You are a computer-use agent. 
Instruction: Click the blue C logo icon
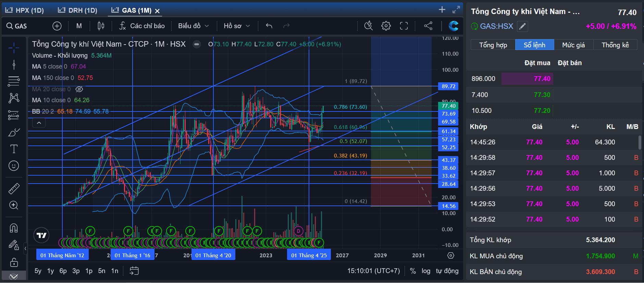tap(453, 26)
